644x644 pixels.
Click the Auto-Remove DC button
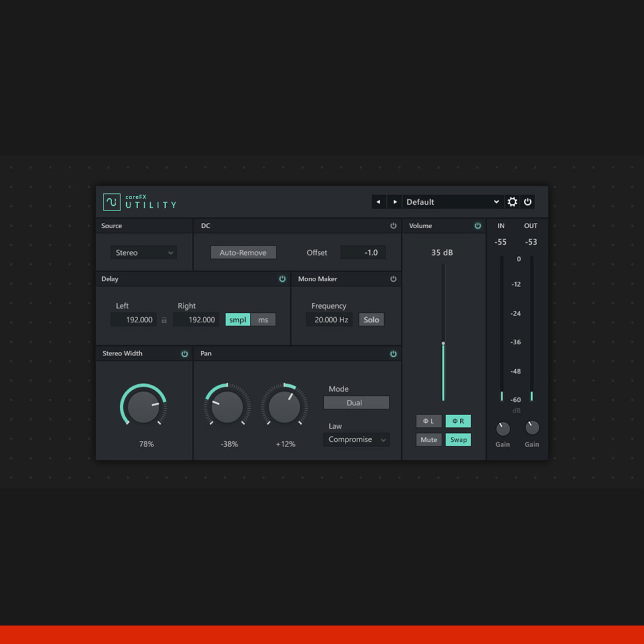[243, 252]
